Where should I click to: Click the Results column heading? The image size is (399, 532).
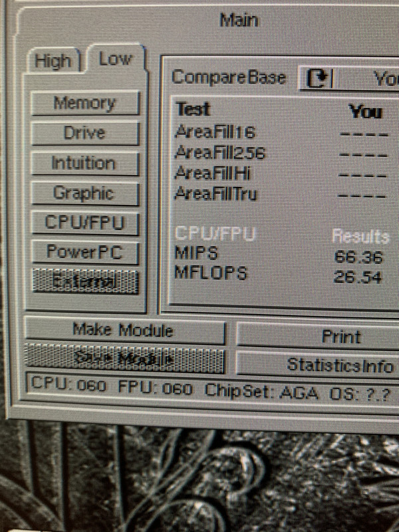coord(360,236)
